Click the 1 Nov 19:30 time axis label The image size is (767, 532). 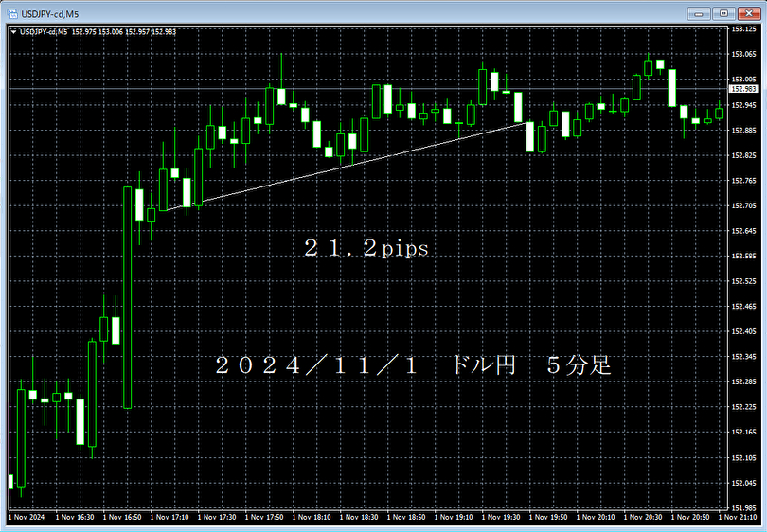point(501,518)
